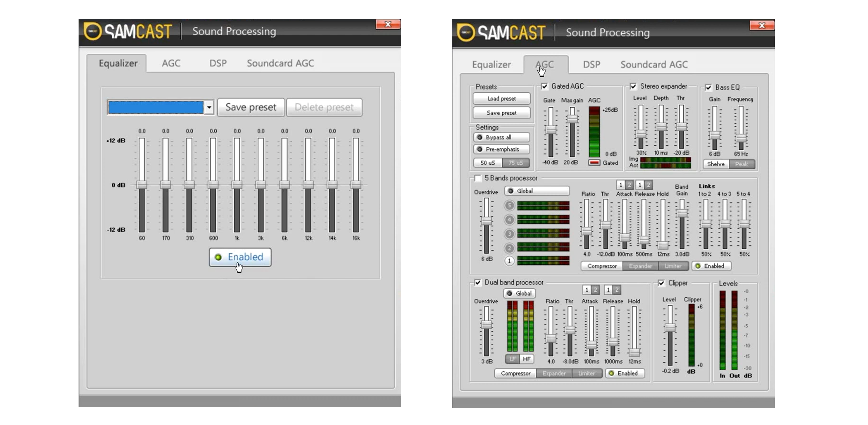Disable the Clipper checkbox

[x=662, y=283]
